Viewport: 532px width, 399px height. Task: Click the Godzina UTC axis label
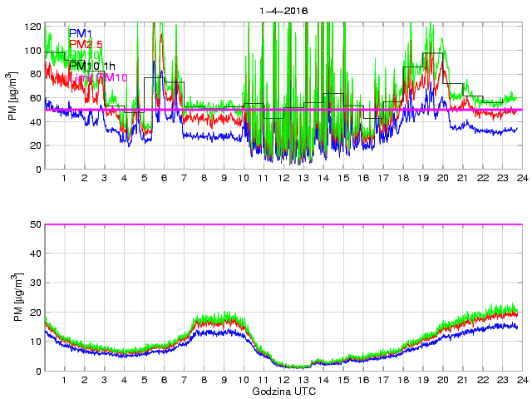pyautogui.click(x=284, y=392)
